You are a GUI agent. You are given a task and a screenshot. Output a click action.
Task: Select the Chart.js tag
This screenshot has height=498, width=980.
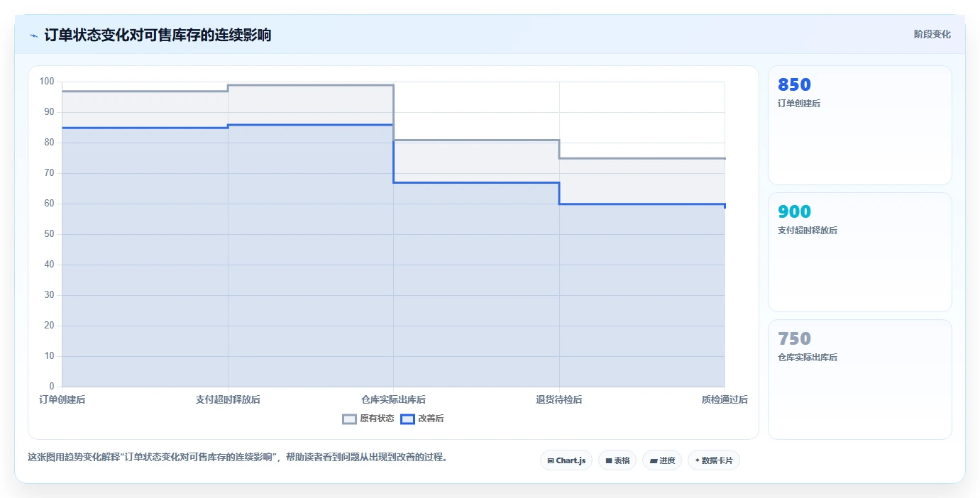coord(566,460)
